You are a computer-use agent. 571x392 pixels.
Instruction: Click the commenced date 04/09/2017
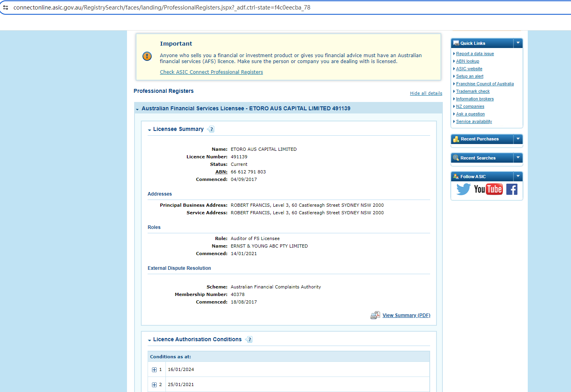point(244,179)
